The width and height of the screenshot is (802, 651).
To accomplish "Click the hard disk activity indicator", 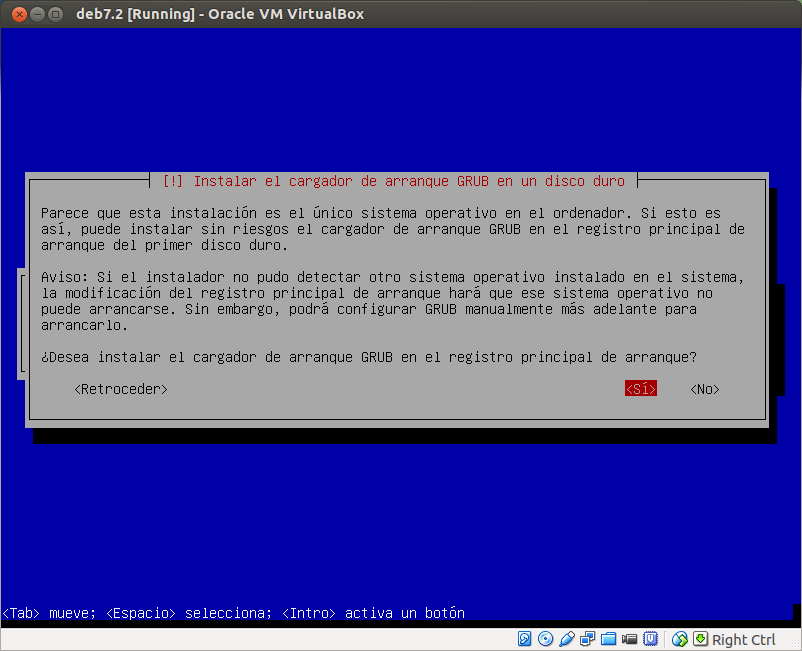I will pyautogui.click(x=525, y=639).
